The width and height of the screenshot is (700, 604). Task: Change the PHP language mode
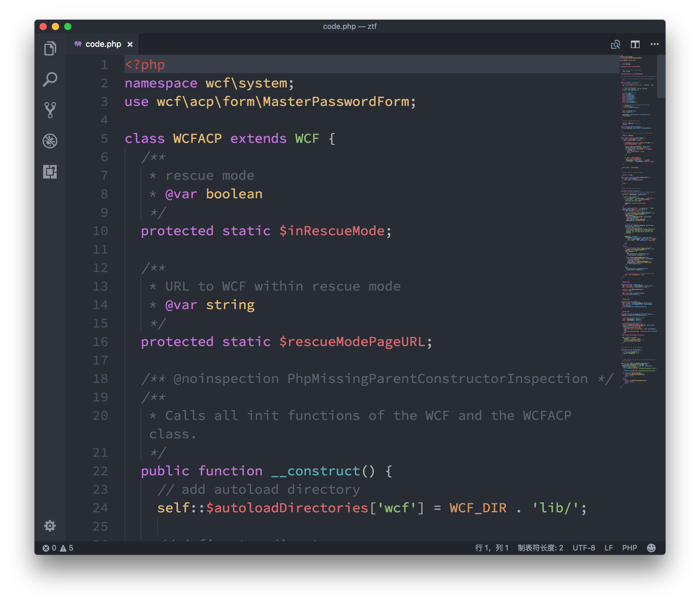[629, 548]
